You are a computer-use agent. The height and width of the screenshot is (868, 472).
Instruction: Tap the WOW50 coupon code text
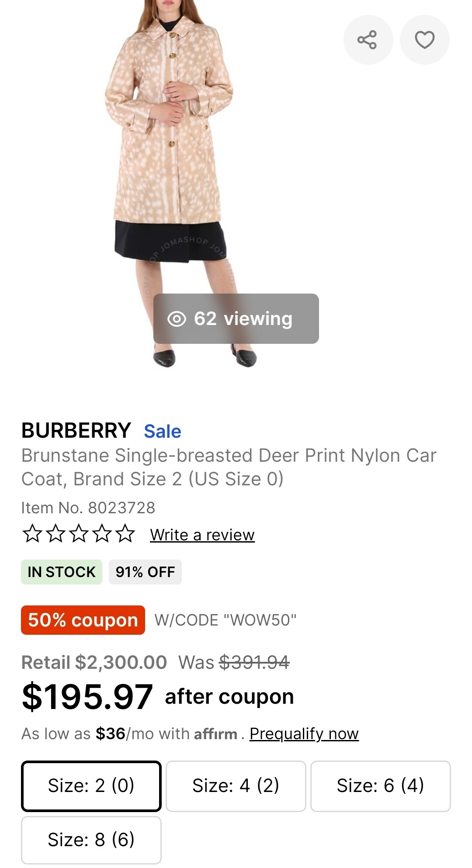pyautogui.click(x=226, y=620)
